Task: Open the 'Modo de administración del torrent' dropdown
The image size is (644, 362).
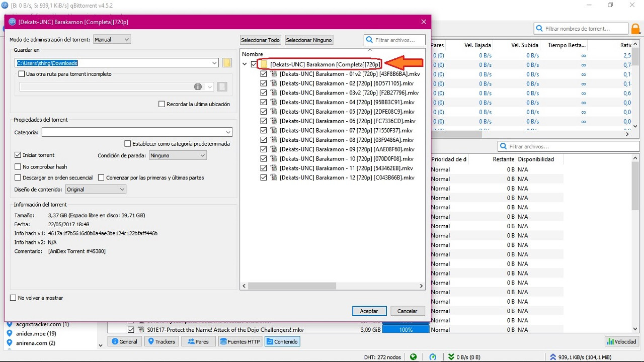Action: pos(112,39)
